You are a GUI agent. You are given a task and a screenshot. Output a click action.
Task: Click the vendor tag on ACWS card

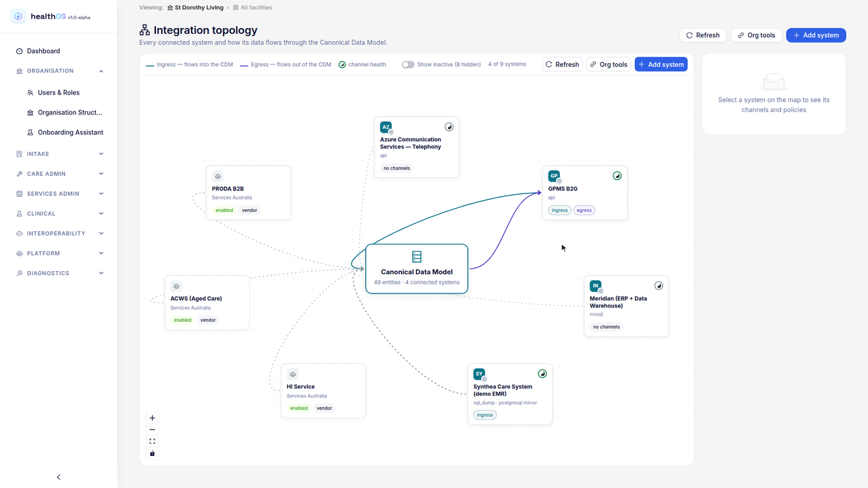(x=208, y=320)
